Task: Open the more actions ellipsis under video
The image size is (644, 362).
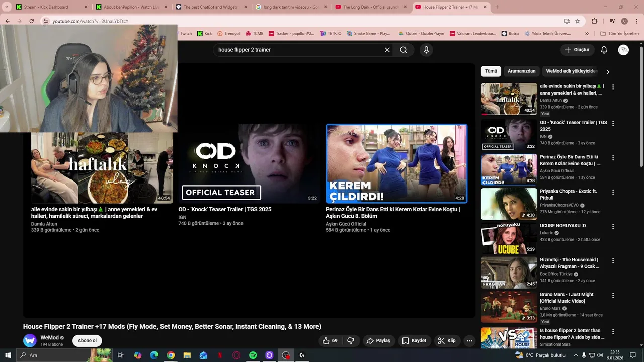Action: pyautogui.click(x=469, y=341)
